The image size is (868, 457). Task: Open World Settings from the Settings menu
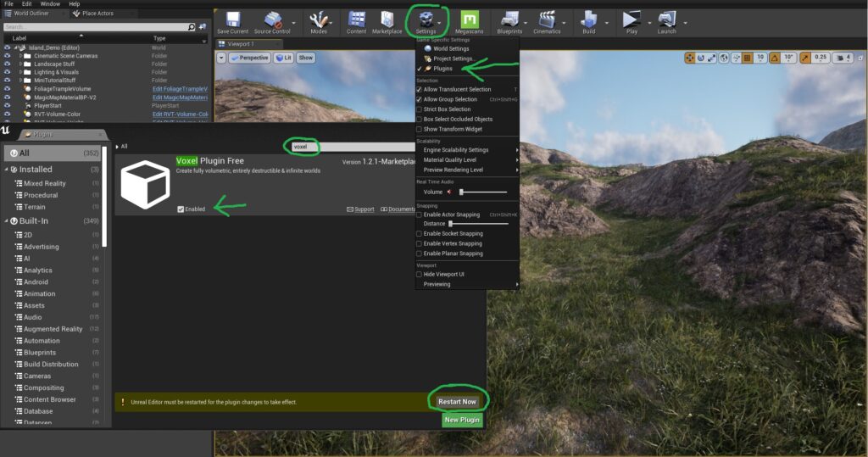click(451, 48)
